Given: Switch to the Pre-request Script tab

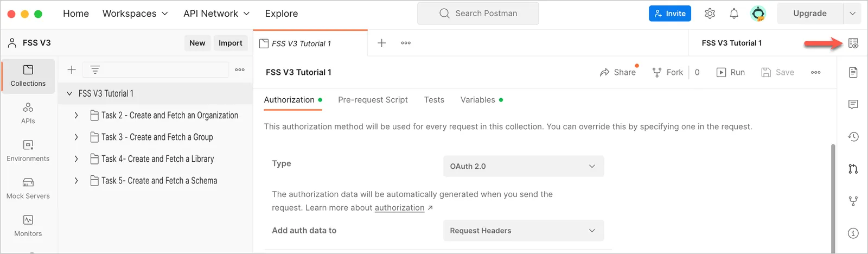Looking at the screenshot, I should [x=373, y=100].
